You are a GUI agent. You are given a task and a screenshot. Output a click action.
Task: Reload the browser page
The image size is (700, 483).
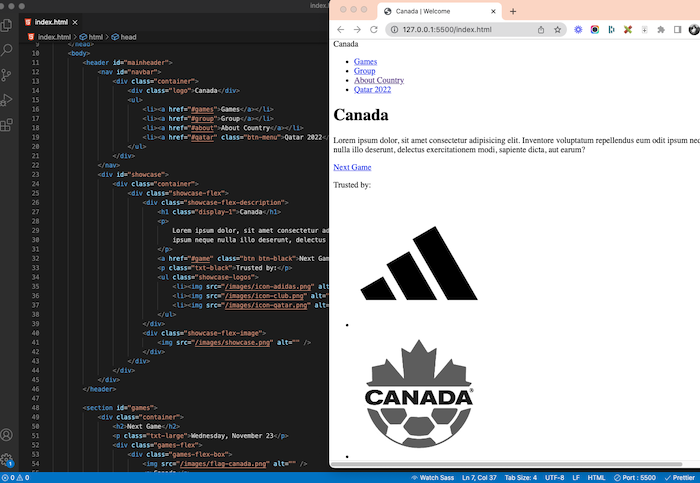(x=374, y=29)
